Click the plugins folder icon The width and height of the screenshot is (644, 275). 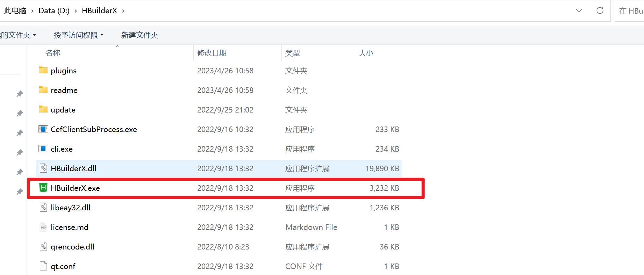coord(43,70)
